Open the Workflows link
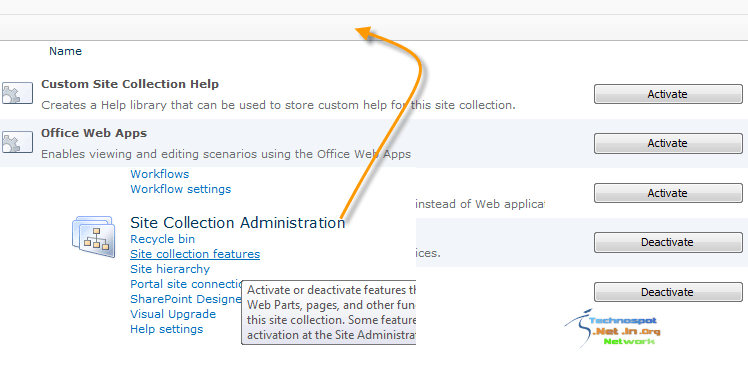 click(x=160, y=174)
